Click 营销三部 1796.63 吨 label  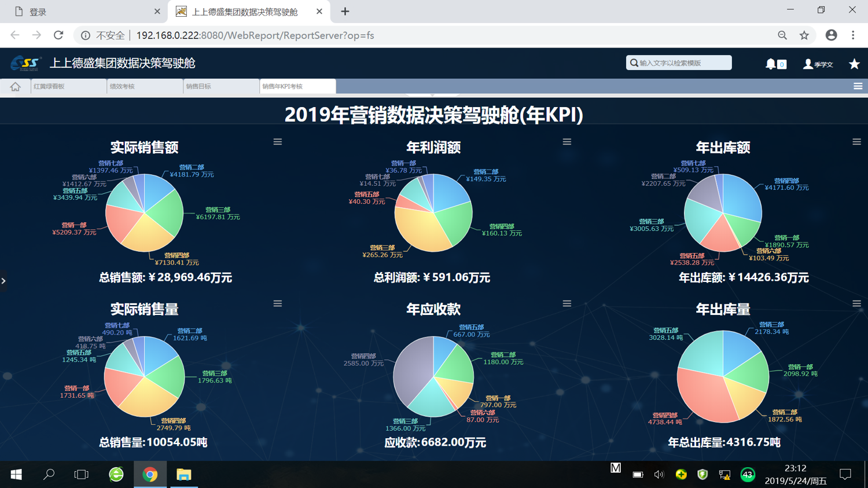pyautogui.click(x=215, y=377)
